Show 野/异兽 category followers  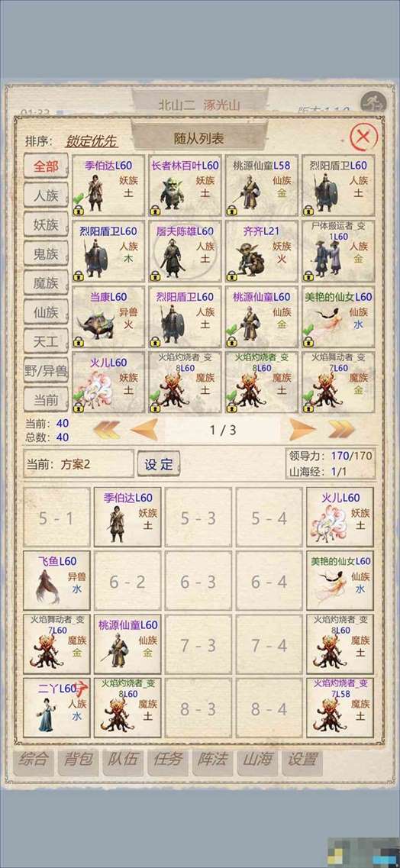click(x=46, y=370)
